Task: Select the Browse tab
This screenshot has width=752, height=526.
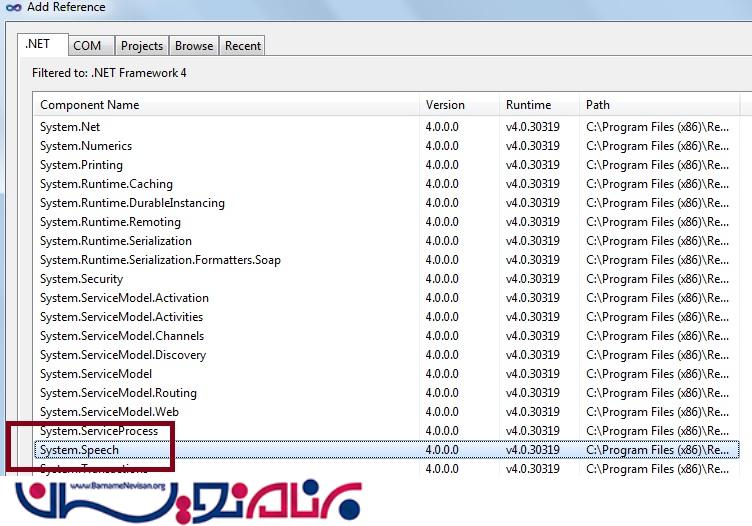Action: pos(193,45)
